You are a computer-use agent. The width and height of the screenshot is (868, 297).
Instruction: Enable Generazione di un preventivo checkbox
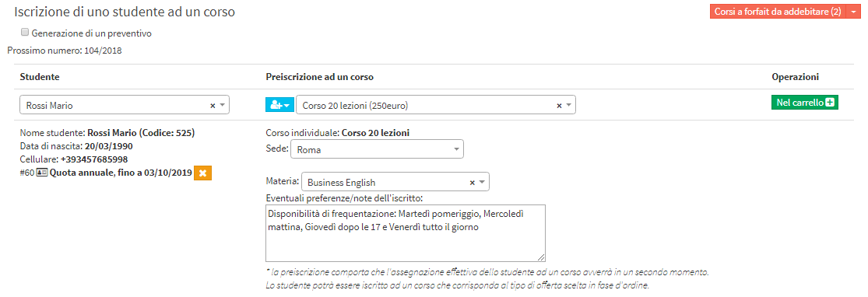pos(24,33)
